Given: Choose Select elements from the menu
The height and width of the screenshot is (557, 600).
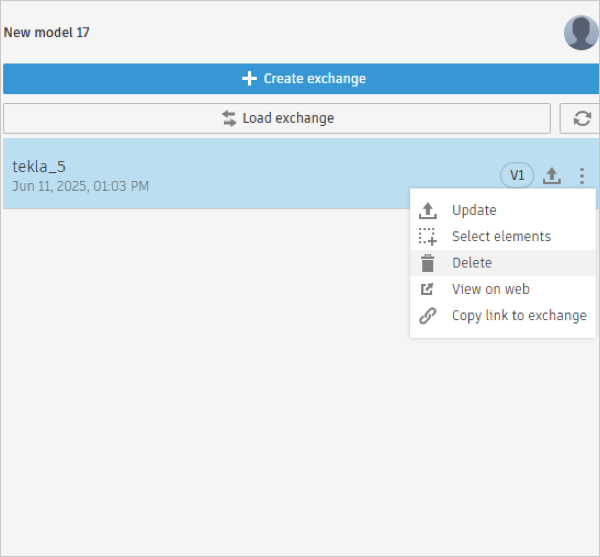Looking at the screenshot, I should [502, 237].
